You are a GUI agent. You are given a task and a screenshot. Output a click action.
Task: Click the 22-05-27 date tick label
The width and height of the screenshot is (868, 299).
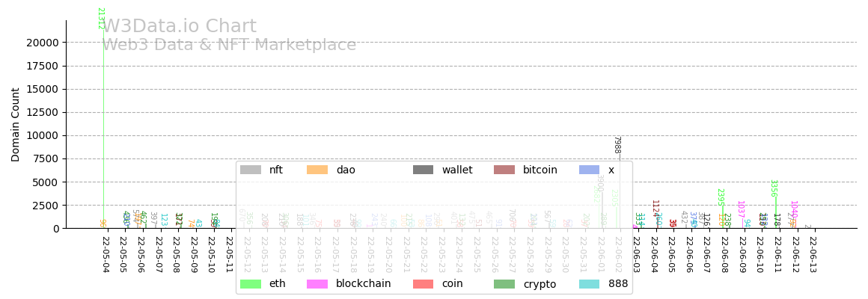(x=512, y=254)
